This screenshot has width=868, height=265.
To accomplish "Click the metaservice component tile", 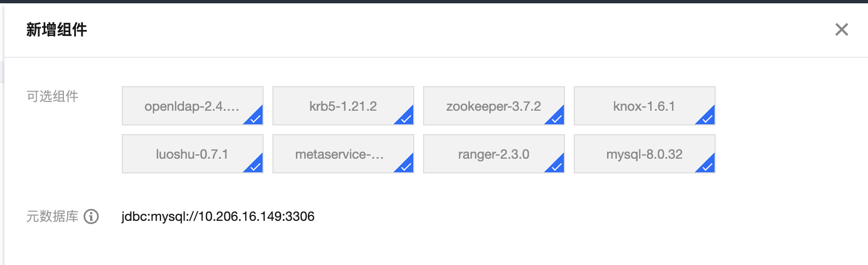I will pyautogui.click(x=343, y=154).
